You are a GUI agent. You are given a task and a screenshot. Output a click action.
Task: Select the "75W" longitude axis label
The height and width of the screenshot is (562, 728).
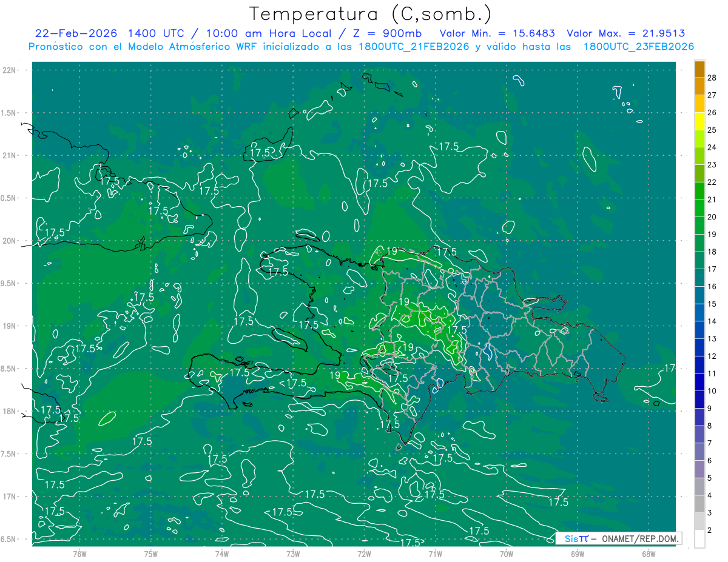151,554
